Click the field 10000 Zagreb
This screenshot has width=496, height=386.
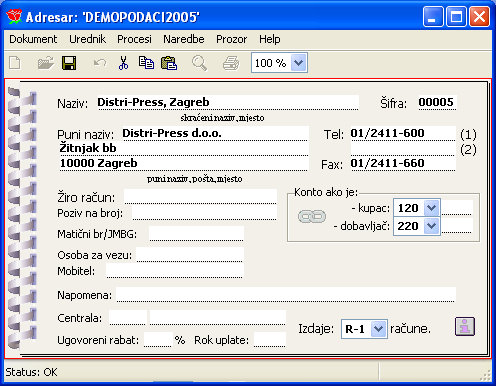point(183,163)
